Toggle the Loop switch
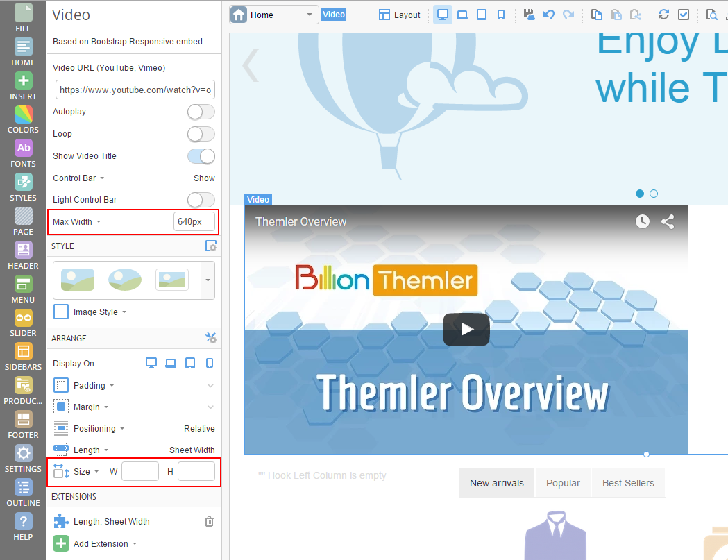Viewport: 728px width, 560px height. pos(201,134)
